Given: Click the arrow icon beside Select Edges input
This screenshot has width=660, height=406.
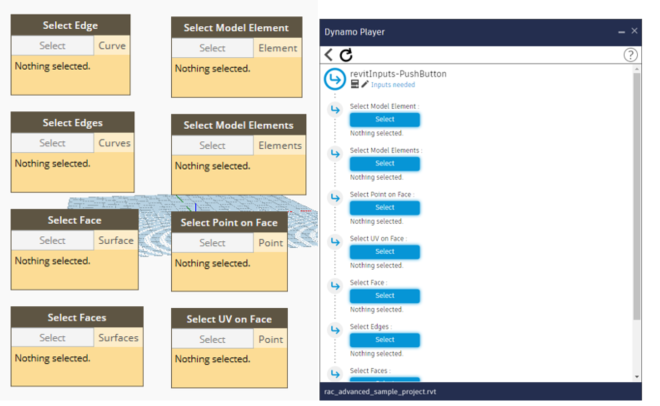Looking at the screenshot, I should (335, 329).
